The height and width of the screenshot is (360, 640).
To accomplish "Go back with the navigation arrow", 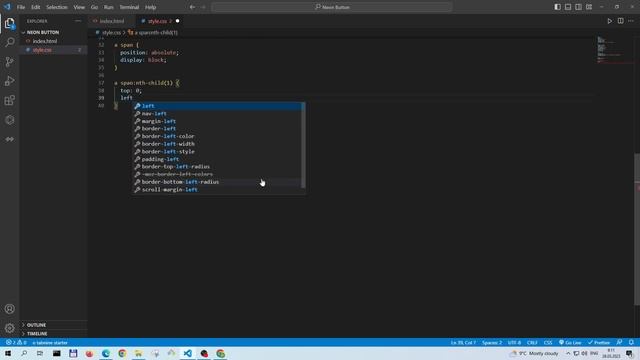I will click(x=192, y=7).
